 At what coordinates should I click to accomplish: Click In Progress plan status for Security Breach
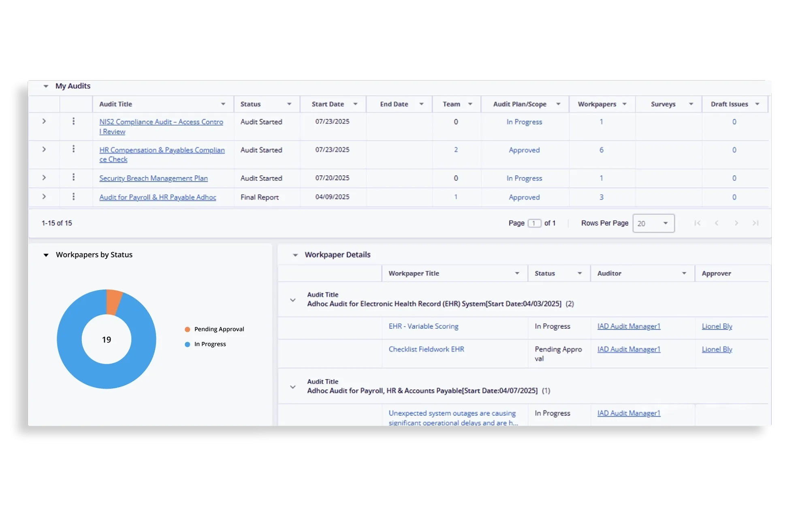tap(524, 178)
